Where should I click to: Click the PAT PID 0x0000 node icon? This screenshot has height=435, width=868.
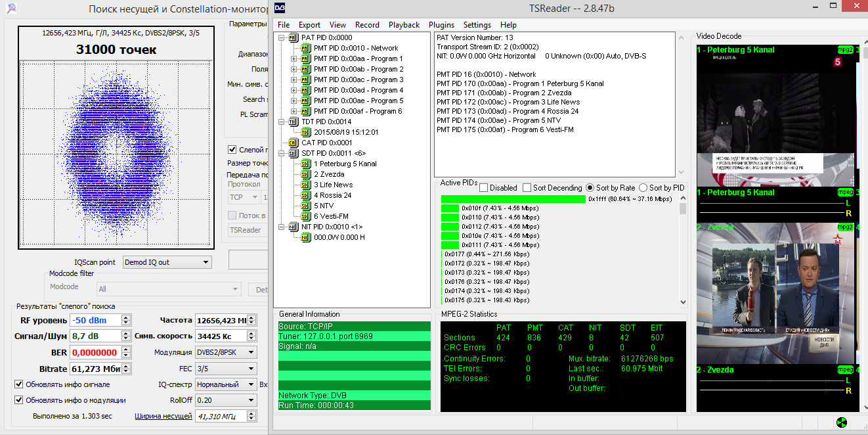tap(292, 37)
